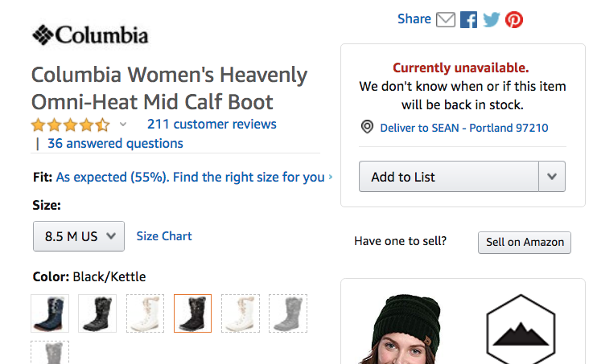This screenshot has width=593, height=364.
Task: Expand the Add to List arrow
Action: click(551, 177)
